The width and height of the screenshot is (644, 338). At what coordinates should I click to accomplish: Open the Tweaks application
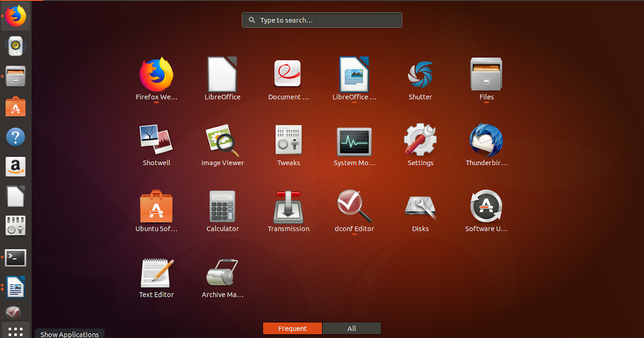[288, 141]
